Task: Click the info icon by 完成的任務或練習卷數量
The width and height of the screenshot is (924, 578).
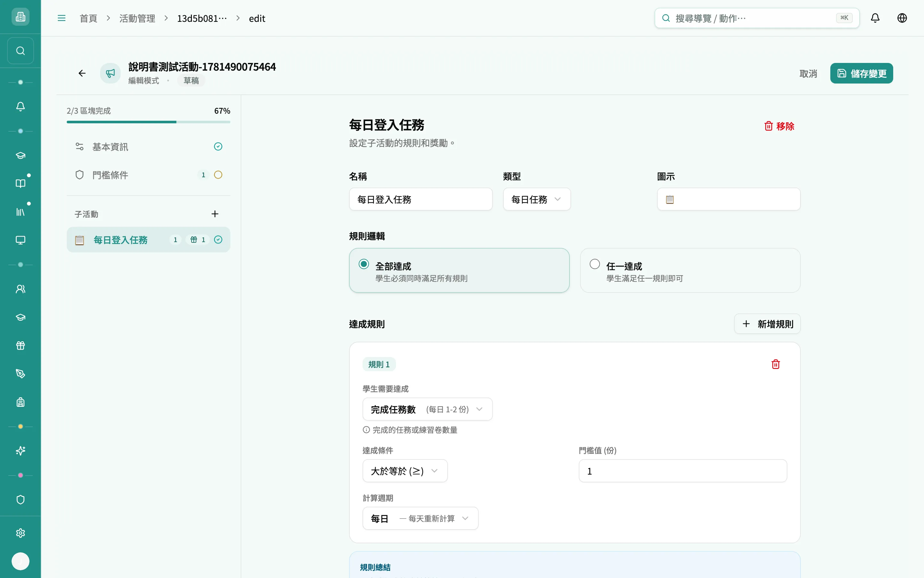Action: click(x=366, y=430)
